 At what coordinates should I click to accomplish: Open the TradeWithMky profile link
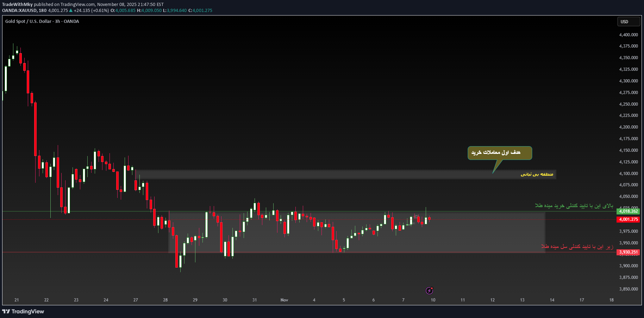17,4
